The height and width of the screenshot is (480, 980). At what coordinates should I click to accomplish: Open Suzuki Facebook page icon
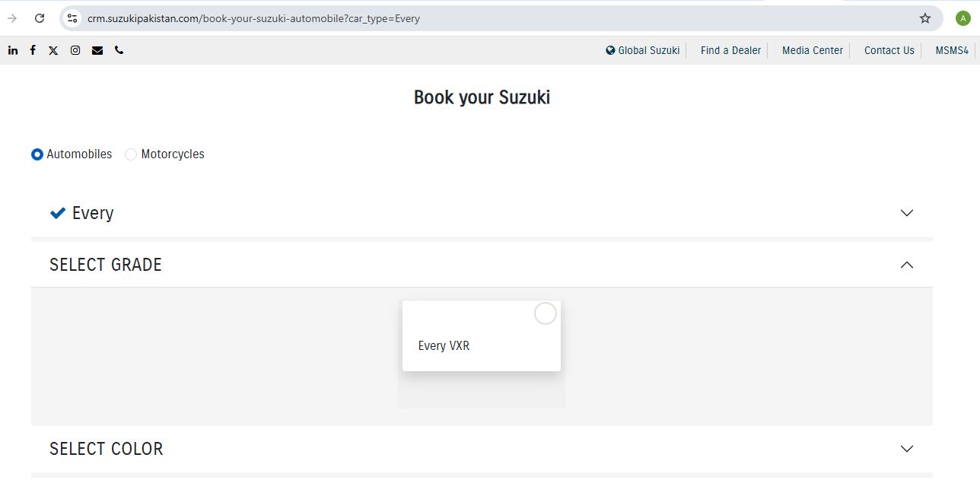(x=33, y=50)
